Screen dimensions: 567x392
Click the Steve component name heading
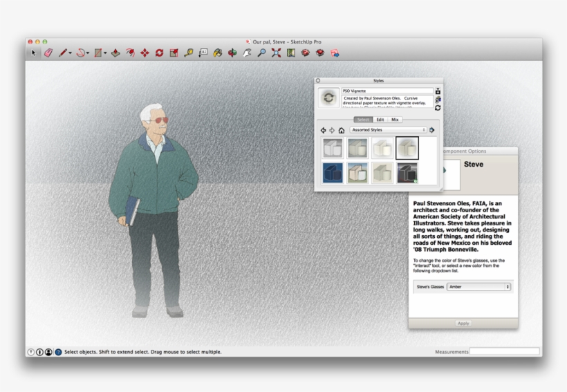point(474,164)
